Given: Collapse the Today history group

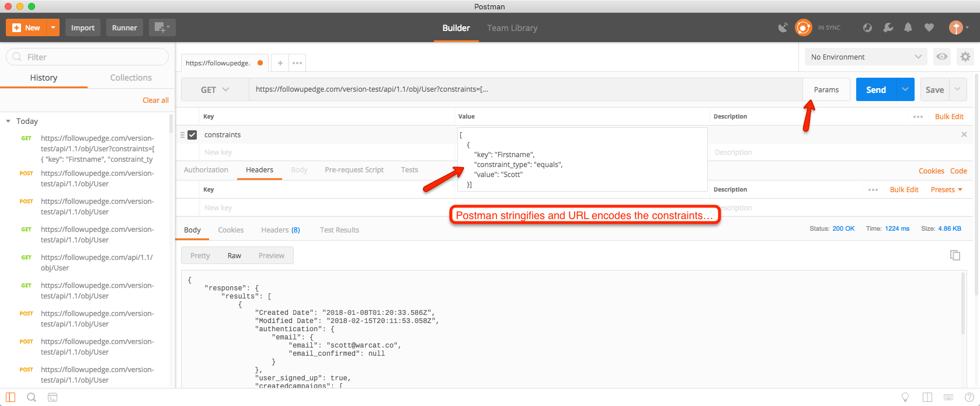Looking at the screenshot, I should coord(8,121).
